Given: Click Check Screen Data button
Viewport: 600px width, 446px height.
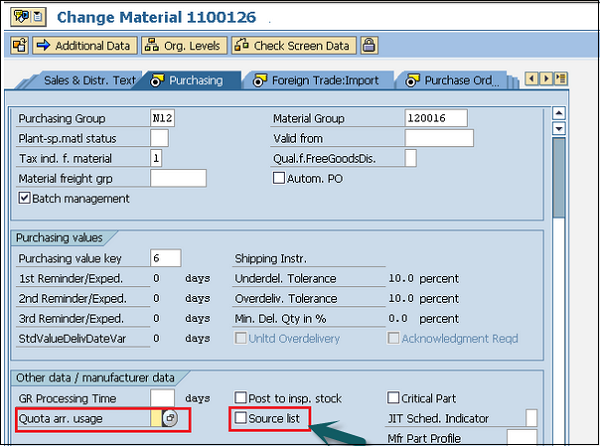Looking at the screenshot, I should coord(294,46).
